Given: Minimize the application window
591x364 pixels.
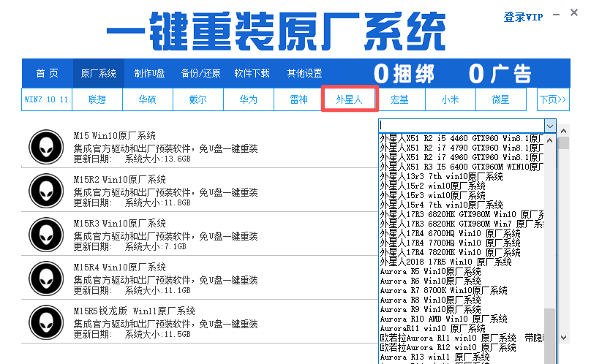Looking at the screenshot, I should (x=557, y=15).
